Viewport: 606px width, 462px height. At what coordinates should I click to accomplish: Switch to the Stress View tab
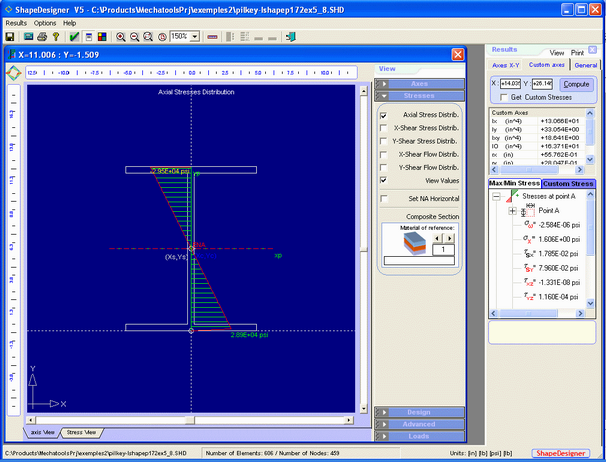(81, 432)
